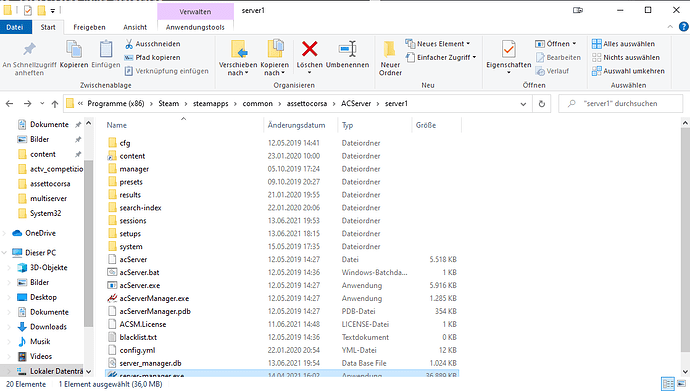
Task: Select the acServerManager.exe file icon
Action: pyautogui.click(x=112, y=298)
